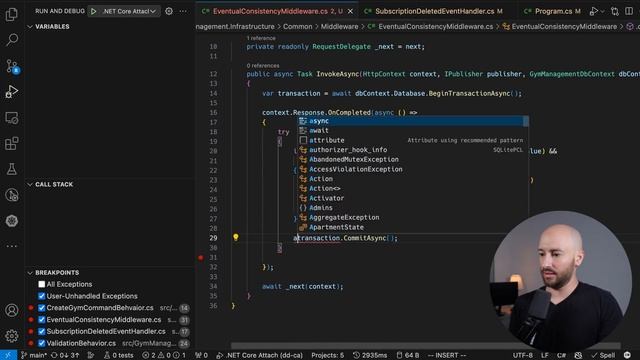Image resolution: width=640 pixels, height=360 pixels.
Task: Click Middleware in the breadcrumb
Action: 339,27
